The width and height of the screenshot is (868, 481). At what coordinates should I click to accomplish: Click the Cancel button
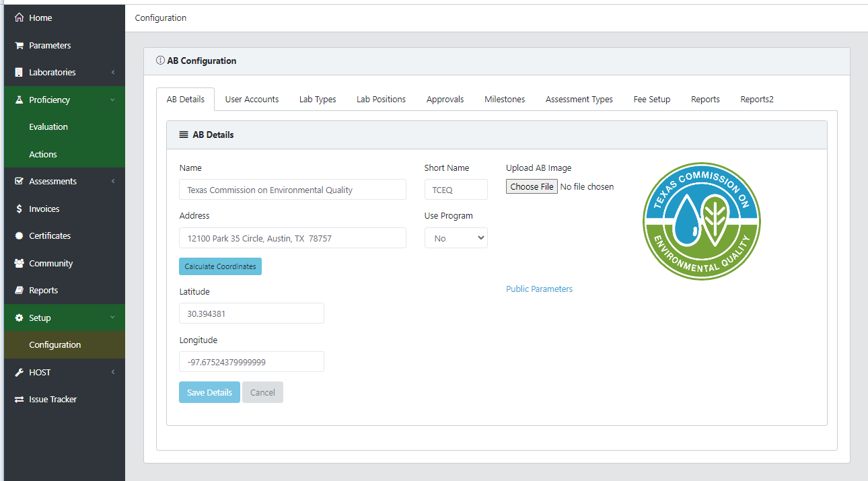262,392
